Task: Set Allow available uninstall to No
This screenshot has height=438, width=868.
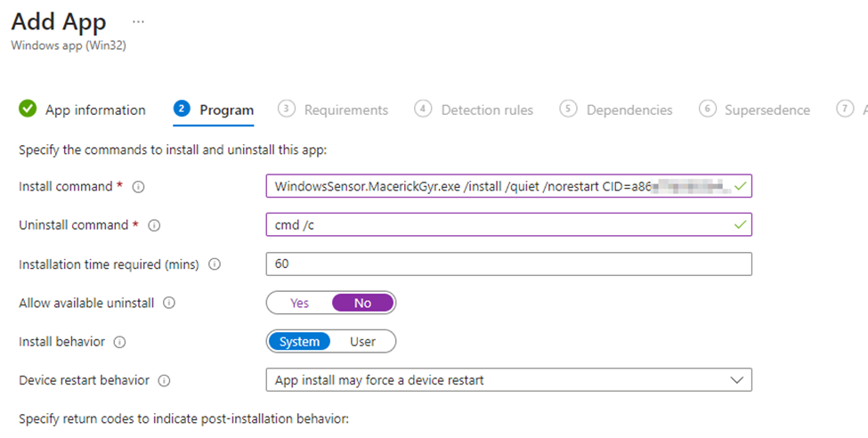Action: [x=362, y=304]
